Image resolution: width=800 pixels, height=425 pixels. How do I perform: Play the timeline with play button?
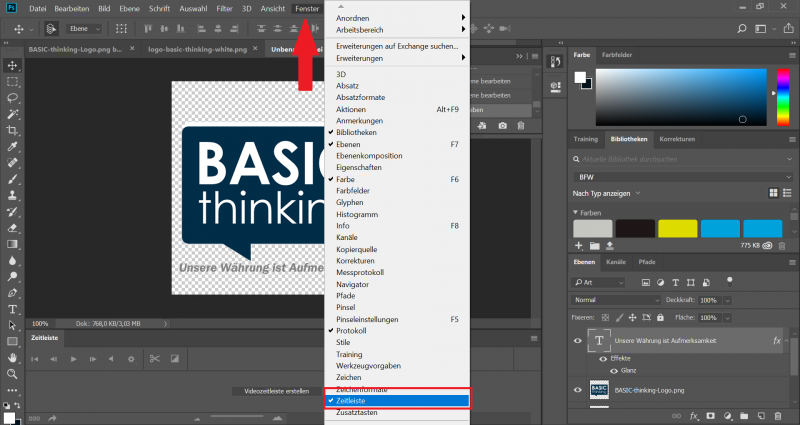(73, 359)
